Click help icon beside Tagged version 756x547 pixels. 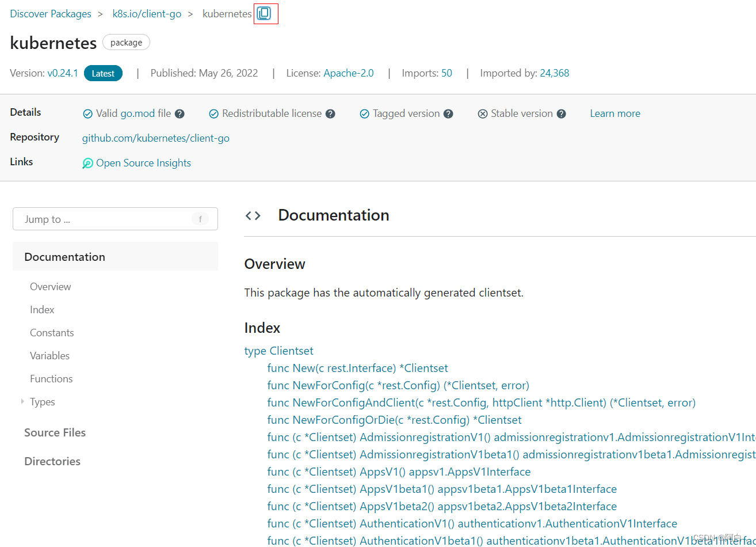point(448,114)
